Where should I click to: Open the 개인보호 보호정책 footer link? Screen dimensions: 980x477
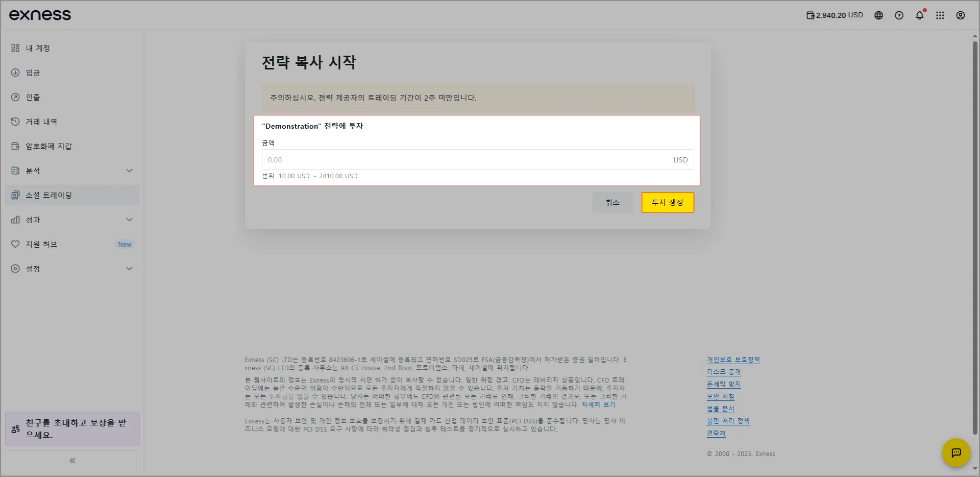tap(733, 360)
